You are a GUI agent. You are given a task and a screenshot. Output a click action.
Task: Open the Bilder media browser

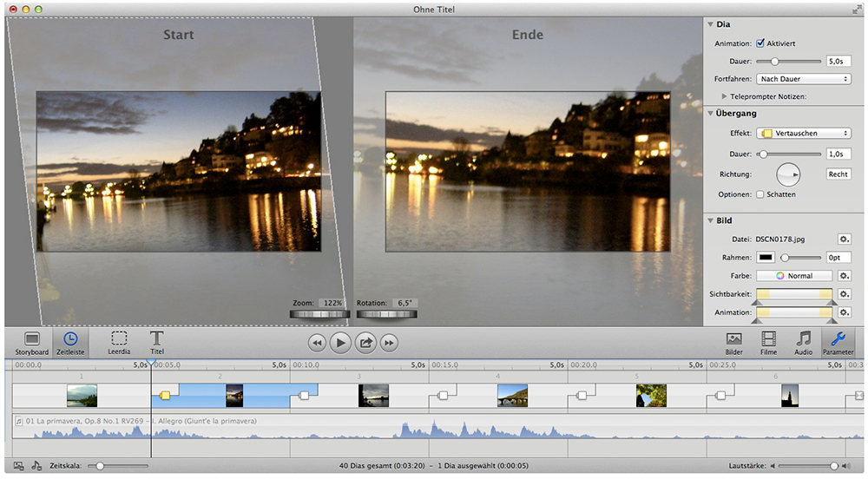[x=733, y=342]
